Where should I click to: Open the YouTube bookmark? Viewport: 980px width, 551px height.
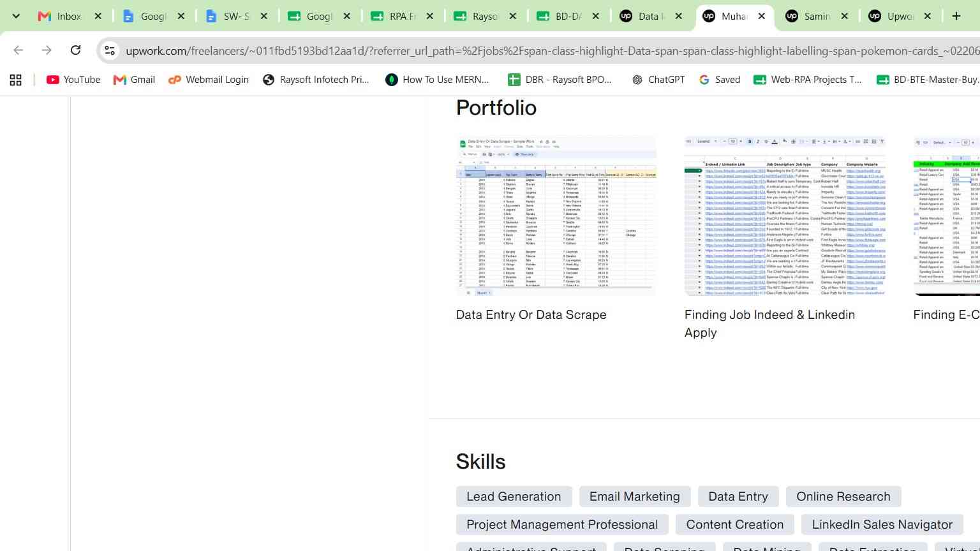pyautogui.click(x=73, y=80)
